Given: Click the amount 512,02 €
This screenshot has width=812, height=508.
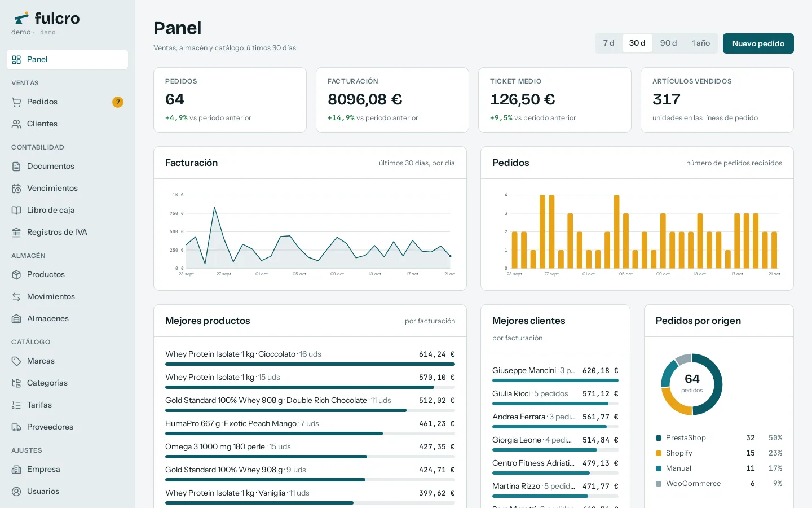Looking at the screenshot, I should click(437, 401).
